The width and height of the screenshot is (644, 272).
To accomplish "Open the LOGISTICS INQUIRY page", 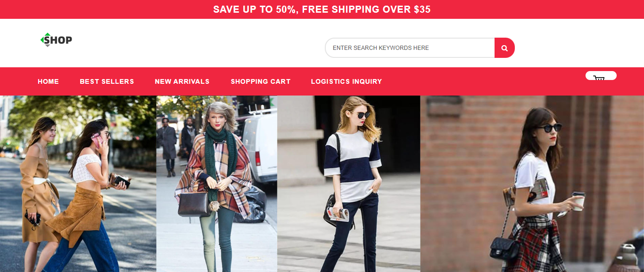I will tap(347, 81).
